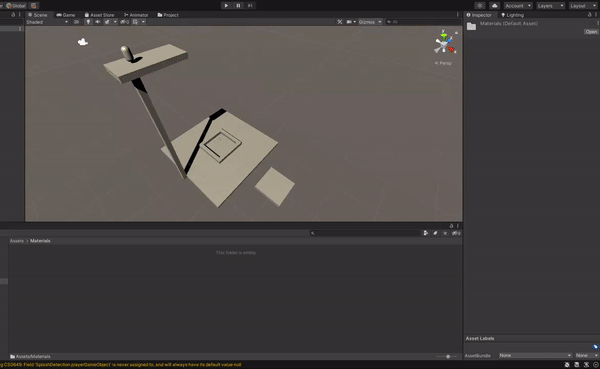Toggle the scene gizmo rotation lock icon

(456, 33)
